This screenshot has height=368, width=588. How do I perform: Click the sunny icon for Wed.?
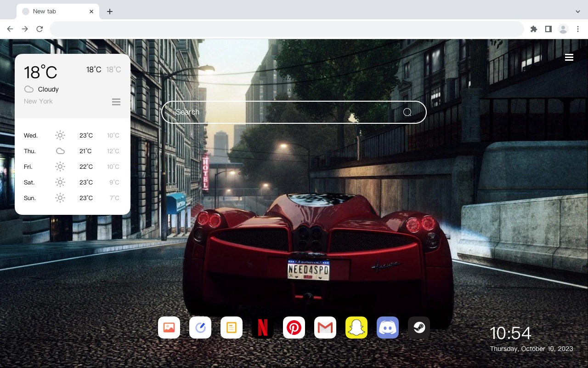[60, 135]
